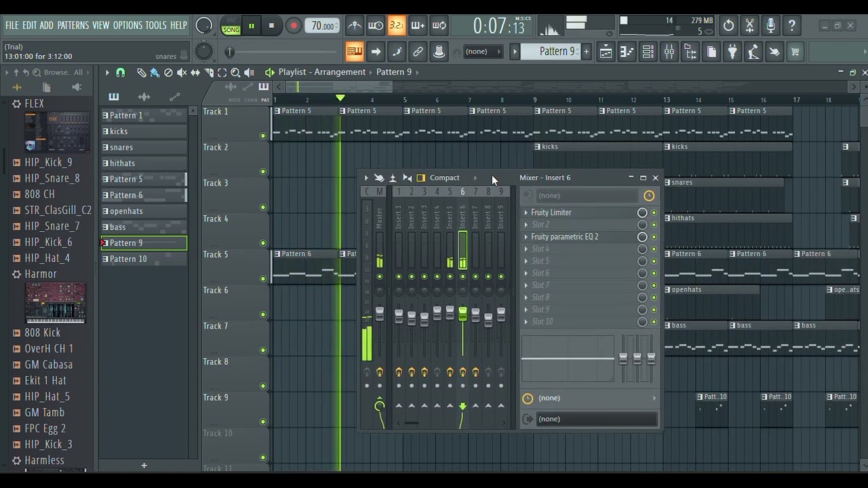Open the shopping cart store icon
Screen dimensions: 868x488
click(795, 52)
